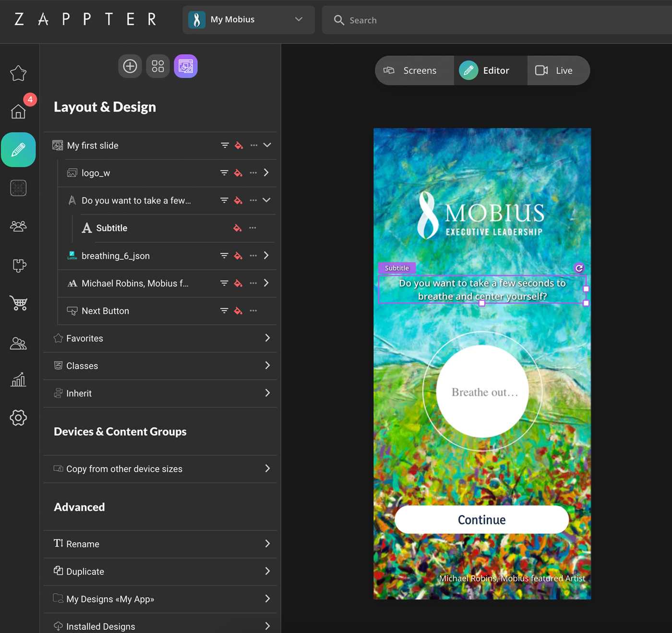Click the four-squares grid view button

[158, 66]
